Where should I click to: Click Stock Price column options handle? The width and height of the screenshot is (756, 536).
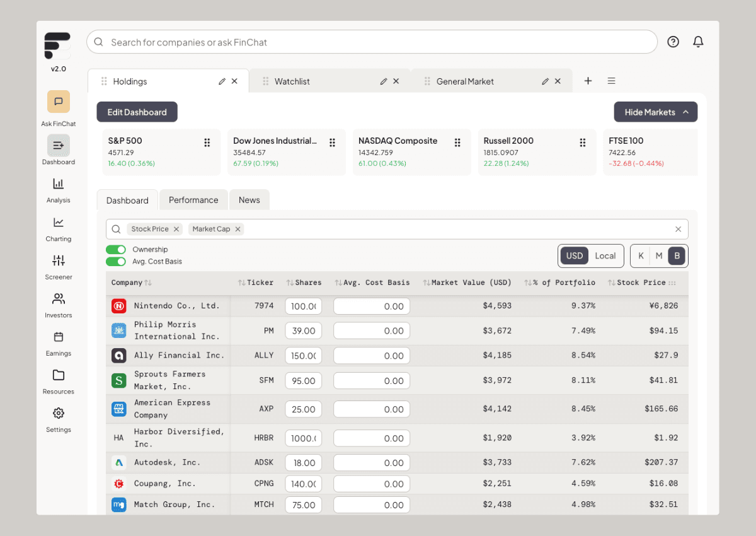(x=672, y=283)
